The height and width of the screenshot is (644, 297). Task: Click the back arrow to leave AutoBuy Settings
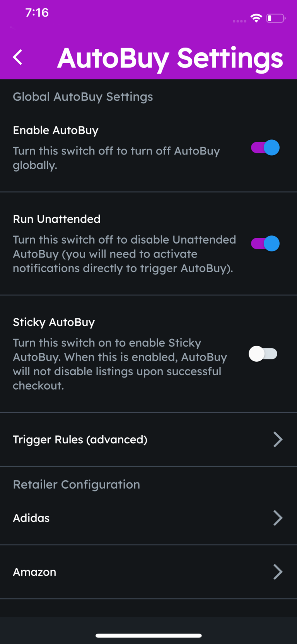(17, 57)
